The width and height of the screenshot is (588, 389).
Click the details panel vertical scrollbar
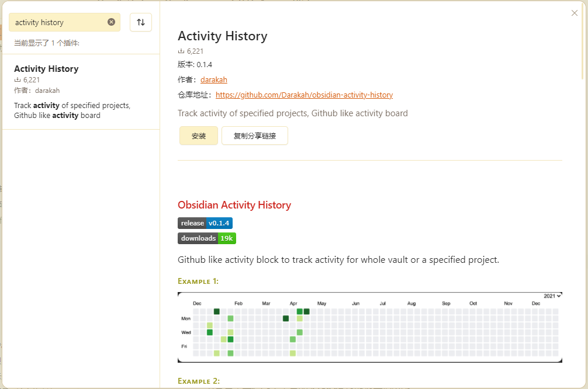(x=583, y=47)
